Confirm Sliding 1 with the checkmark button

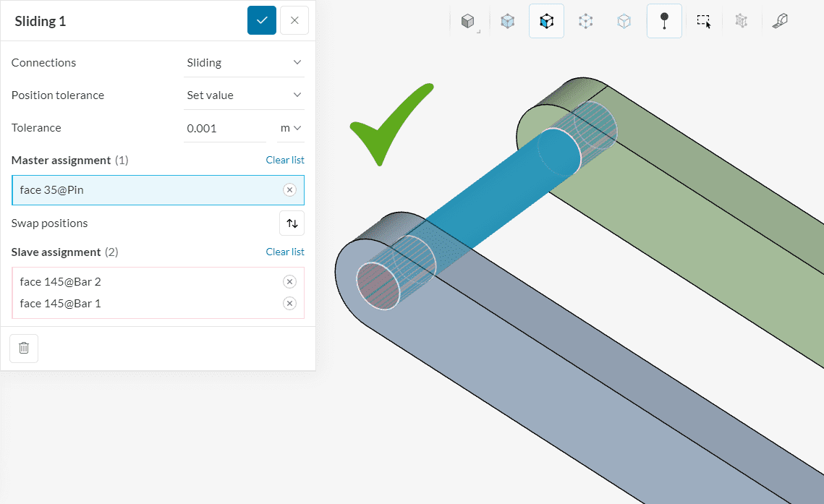[261, 20]
